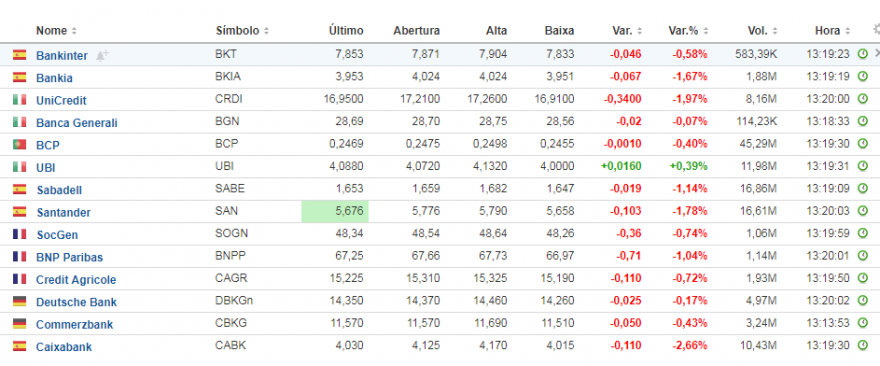
Task: Open the table settings gear icon
Action: pos(877,29)
